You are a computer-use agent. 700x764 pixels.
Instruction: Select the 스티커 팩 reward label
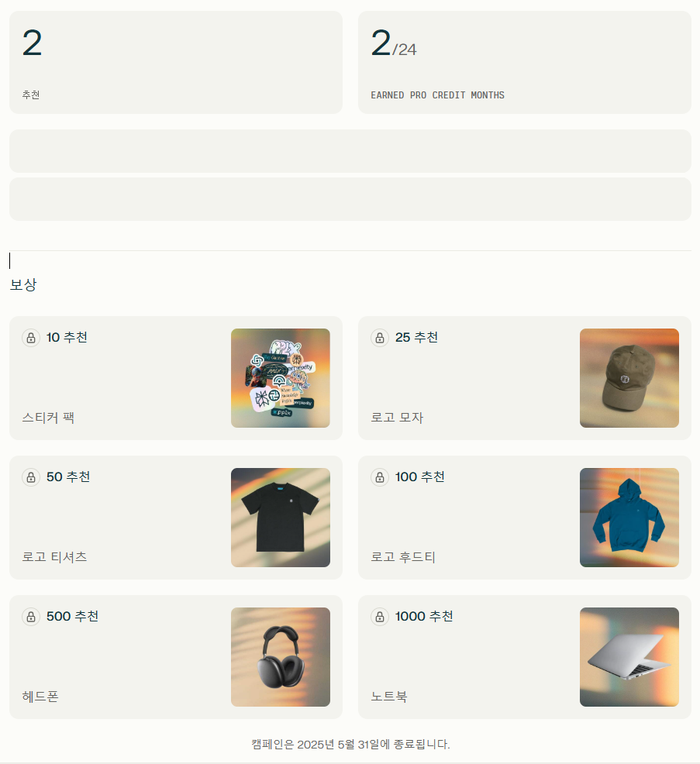click(x=48, y=418)
